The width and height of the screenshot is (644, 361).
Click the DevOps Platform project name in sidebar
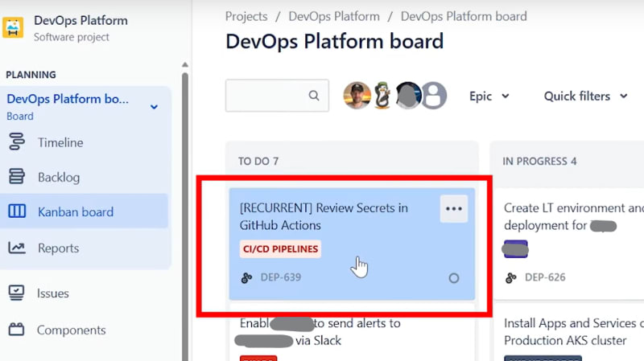coord(80,21)
